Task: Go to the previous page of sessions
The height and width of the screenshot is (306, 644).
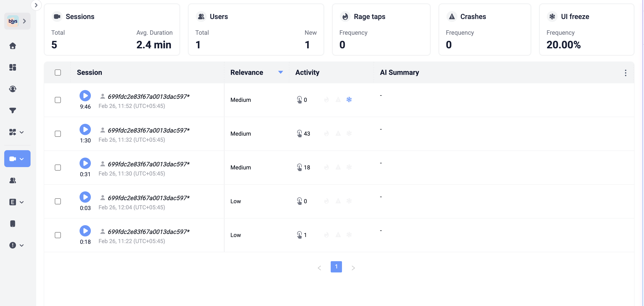Action: pyautogui.click(x=319, y=268)
